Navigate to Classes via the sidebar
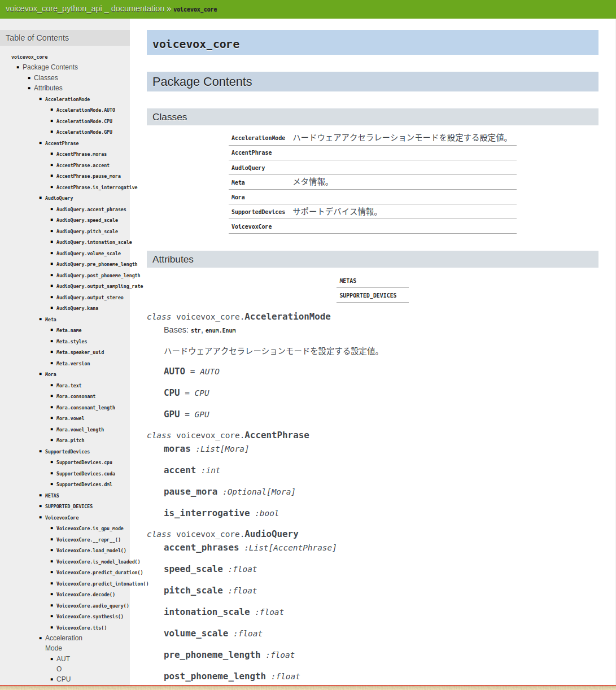 pos(46,77)
